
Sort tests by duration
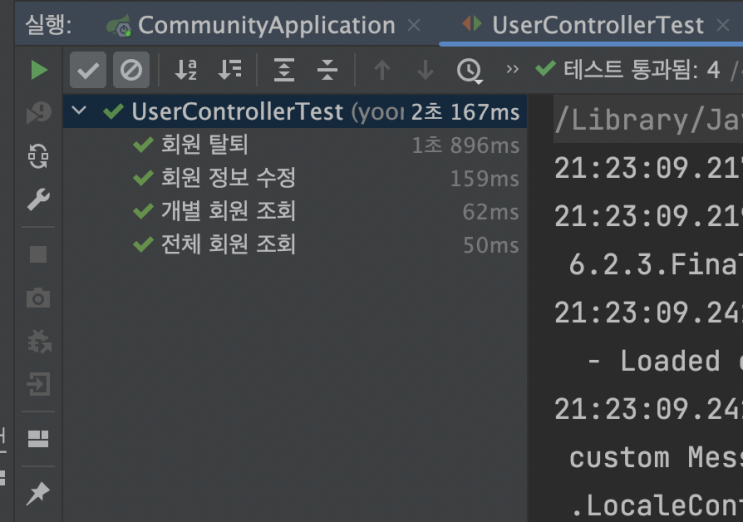click(x=230, y=70)
